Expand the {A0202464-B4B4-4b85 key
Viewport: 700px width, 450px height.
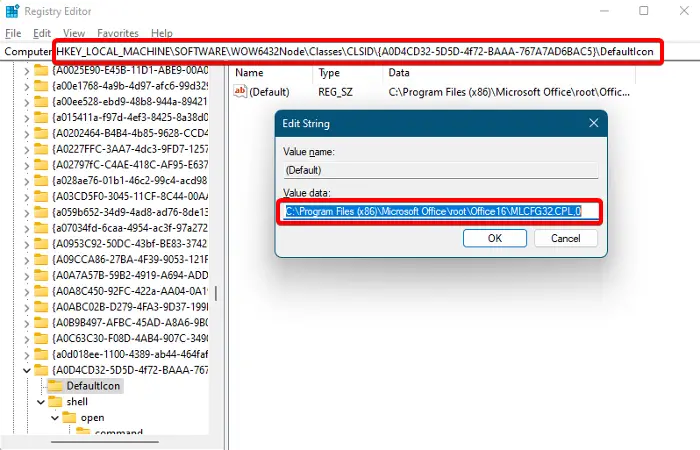pos(26,134)
